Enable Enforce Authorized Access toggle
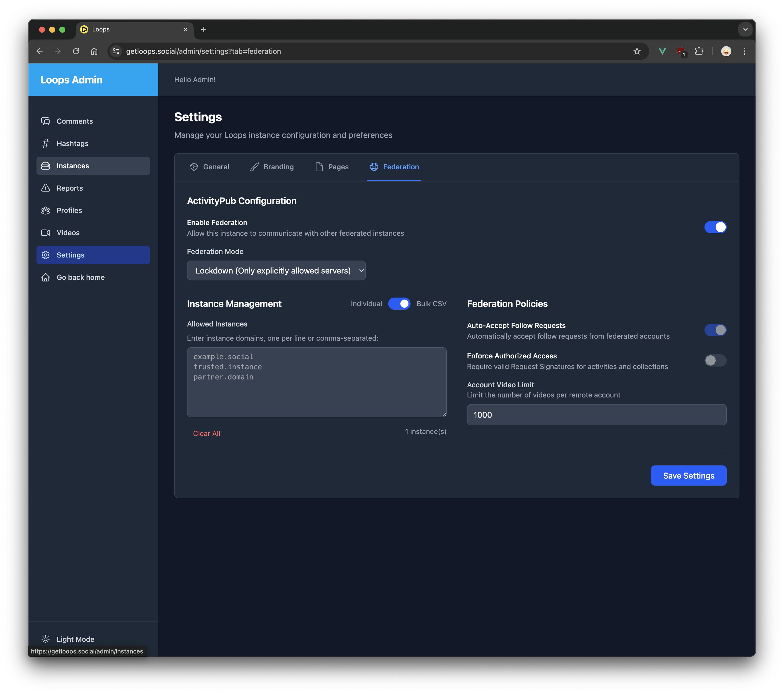 (715, 361)
